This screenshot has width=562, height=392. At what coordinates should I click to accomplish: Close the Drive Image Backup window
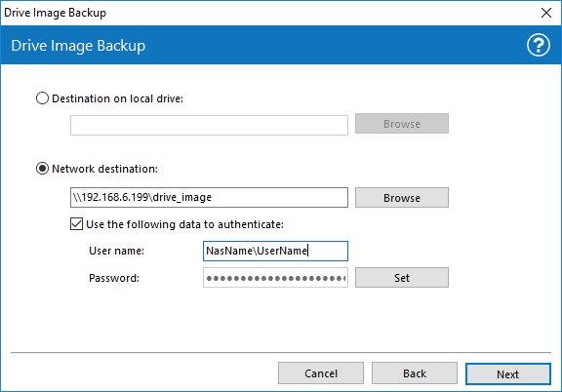pos(545,13)
